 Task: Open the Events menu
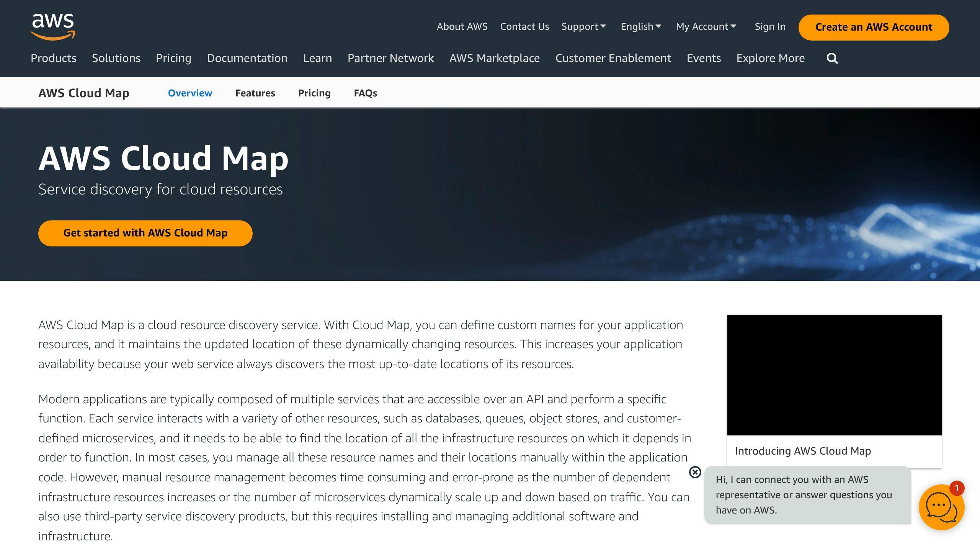click(704, 58)
